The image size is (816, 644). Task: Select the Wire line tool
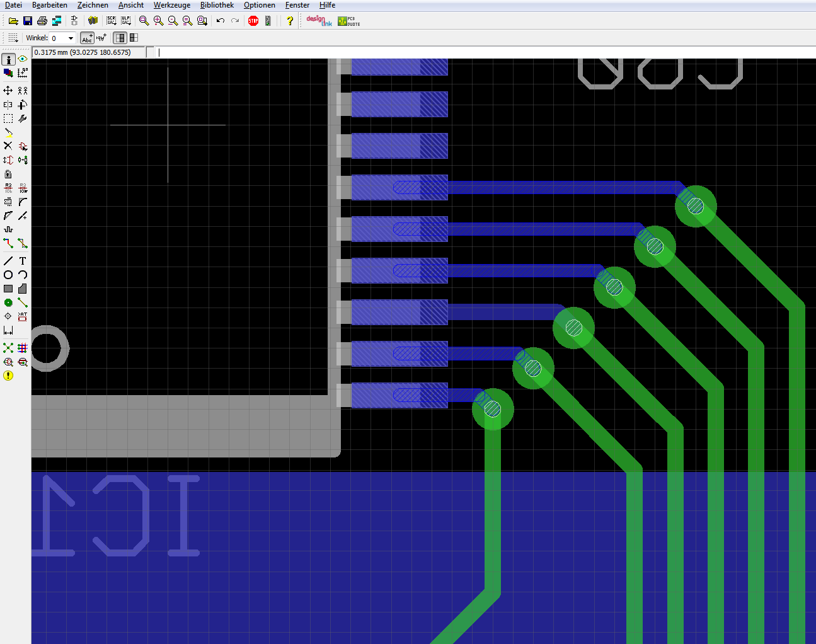coord(8,261)
